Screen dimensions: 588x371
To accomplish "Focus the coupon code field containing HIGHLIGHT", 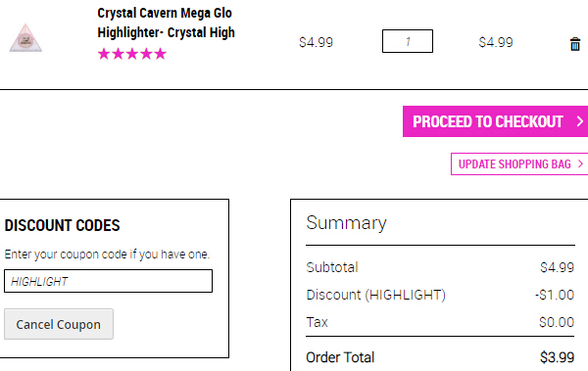I will tap(108, 281).
